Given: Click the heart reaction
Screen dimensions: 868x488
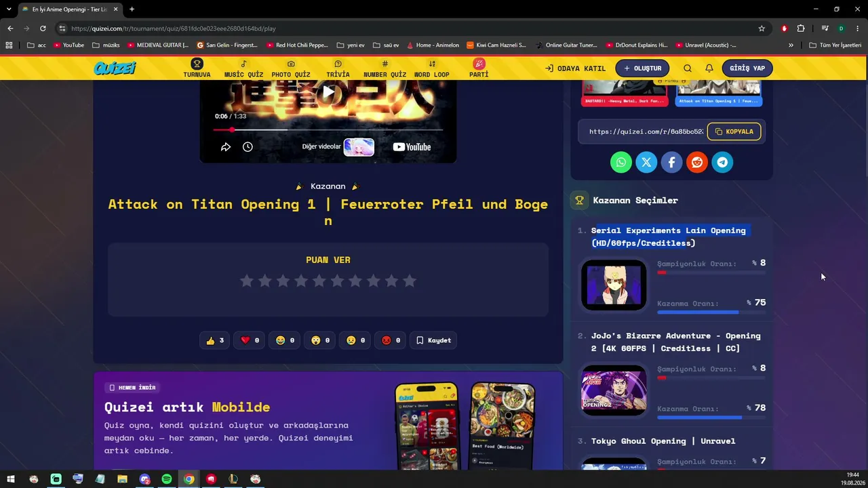Looking at the screenshot, I should [250, 340].
